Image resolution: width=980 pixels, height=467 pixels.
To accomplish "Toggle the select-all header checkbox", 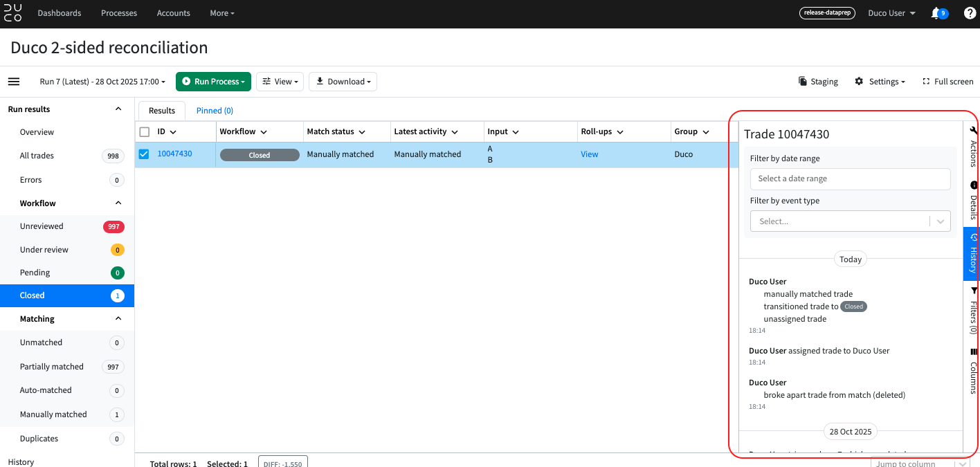I will click(145, 132).
